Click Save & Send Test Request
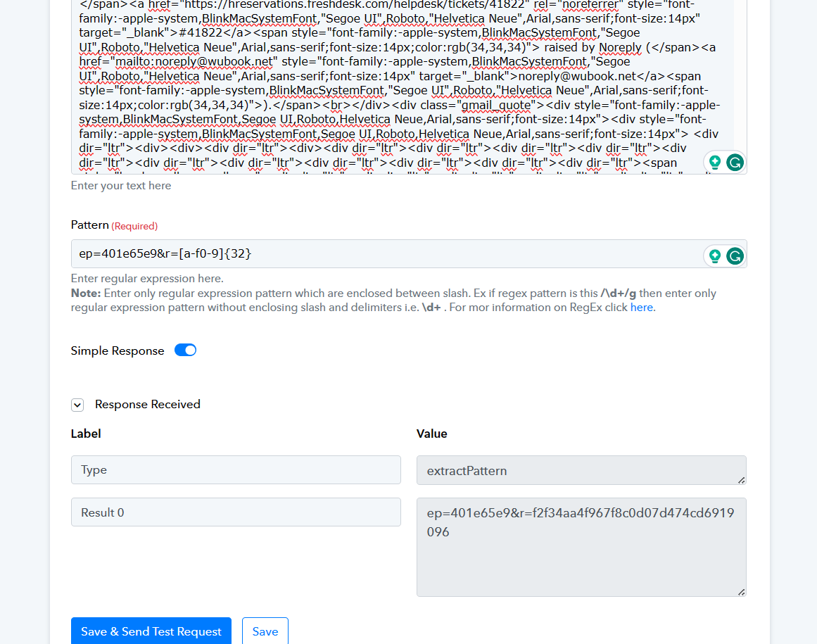This screenshot has height=644, width=817. pyautogui.click(x=151, y=631)
